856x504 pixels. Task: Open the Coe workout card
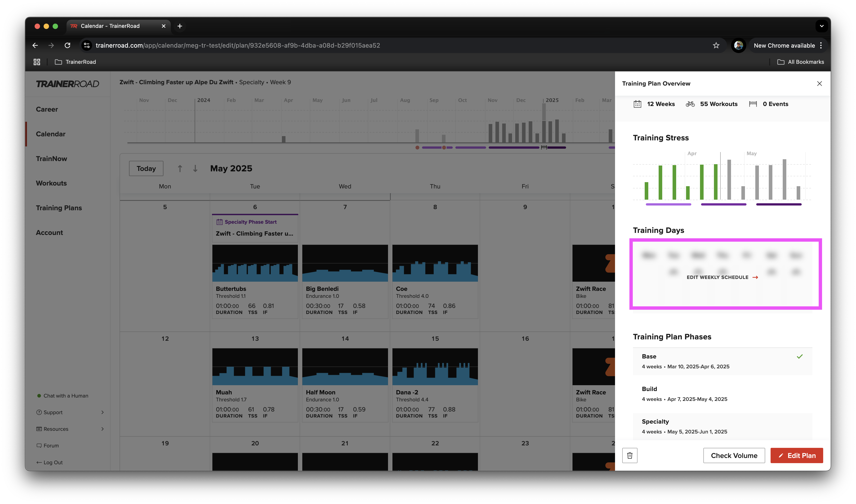point(435,282)
